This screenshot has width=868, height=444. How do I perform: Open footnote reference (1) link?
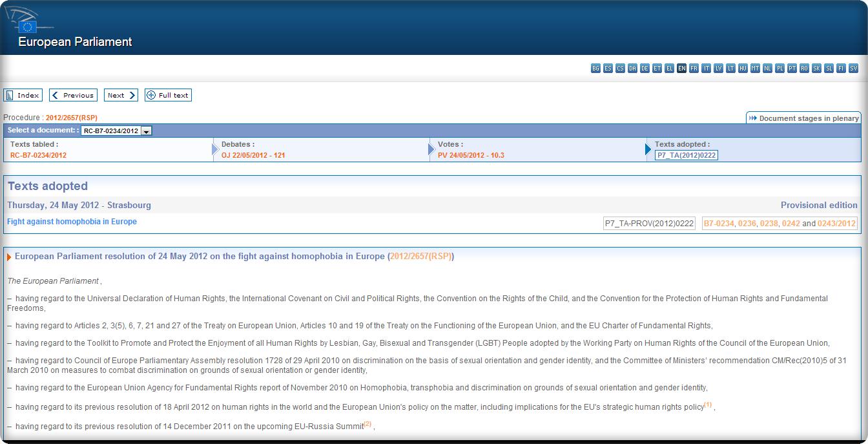click(708, 405)
